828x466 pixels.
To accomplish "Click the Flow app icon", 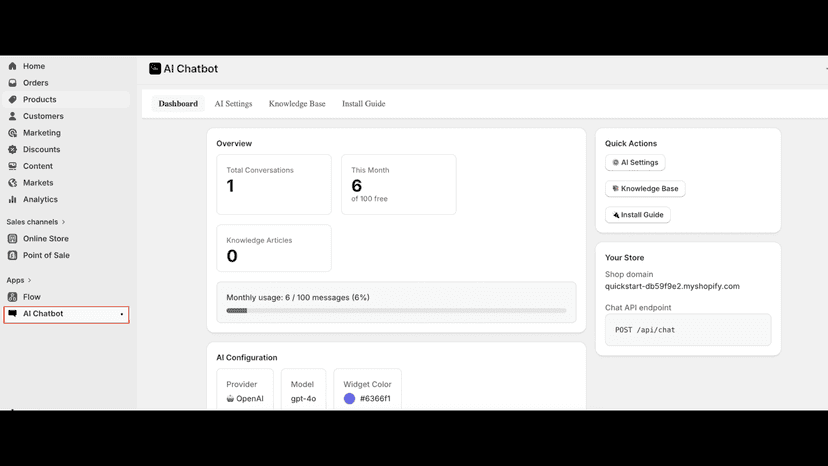I will point(13,297).
